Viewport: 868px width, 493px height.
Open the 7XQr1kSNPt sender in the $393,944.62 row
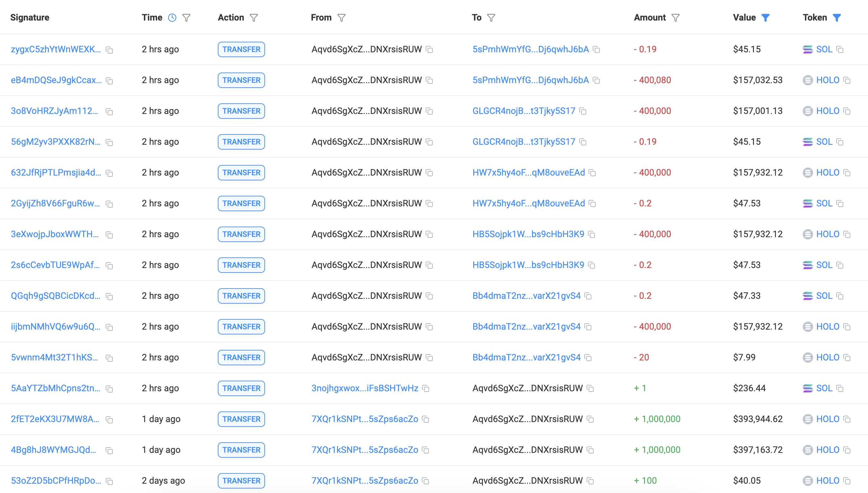tap(365, 419)
